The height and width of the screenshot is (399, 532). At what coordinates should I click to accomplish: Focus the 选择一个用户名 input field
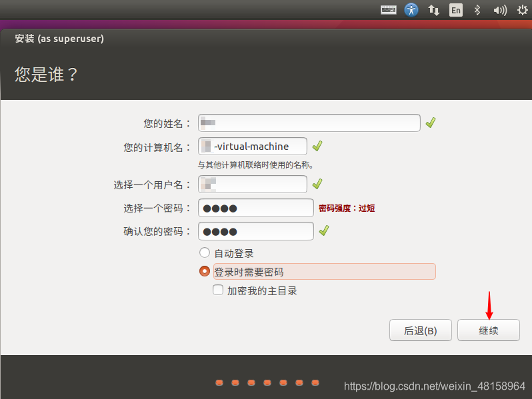click(x=253, y=184)
